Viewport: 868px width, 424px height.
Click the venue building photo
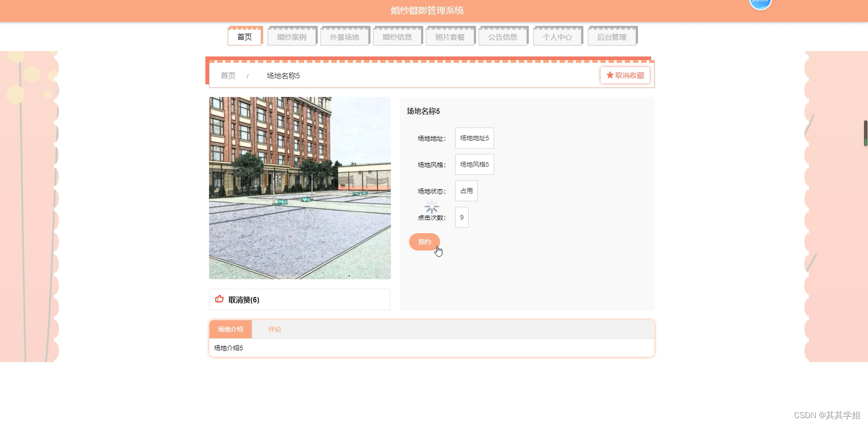tap(300, 188)
